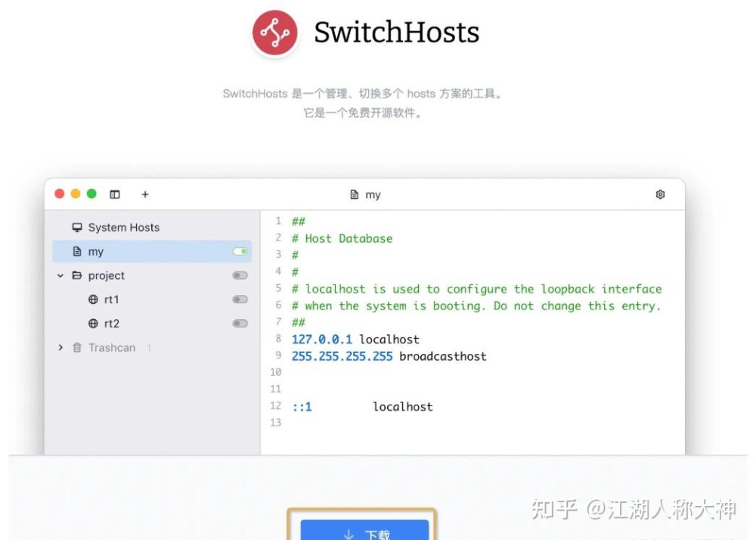Open settings via the gear icon
The width and height of the screenshot is (756, 540).
tap(660, 194)
